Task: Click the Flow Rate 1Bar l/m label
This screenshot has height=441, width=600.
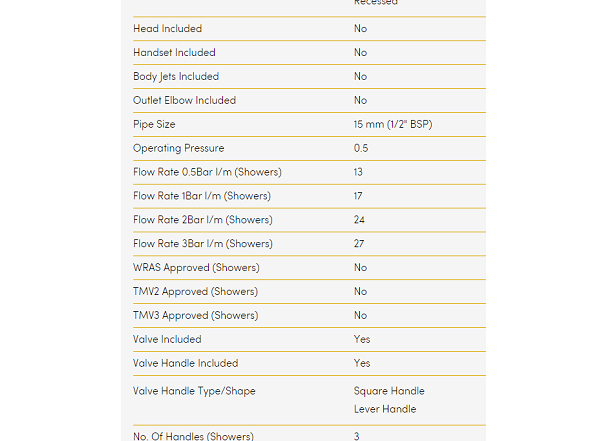Action: click(x=202, y=196)
